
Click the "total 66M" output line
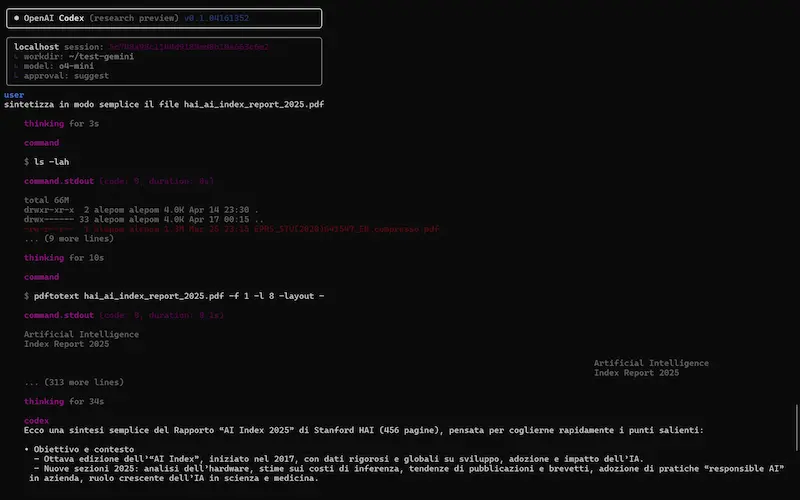[46, 200]
